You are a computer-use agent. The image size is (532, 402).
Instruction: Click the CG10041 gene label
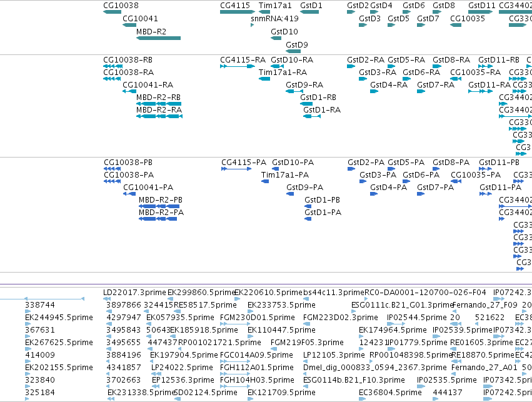pyautogui.click(x=140, y=19)
